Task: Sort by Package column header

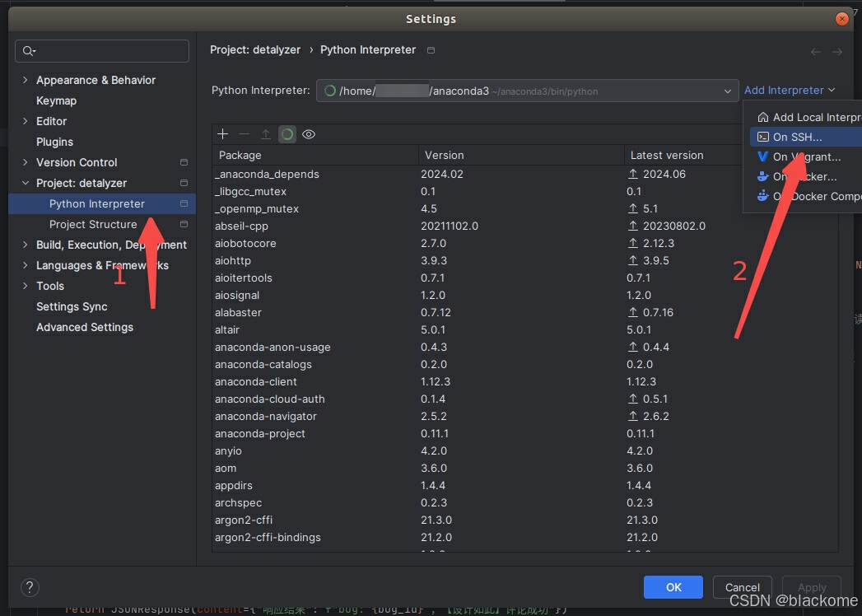Action: [x=315, y=155]
